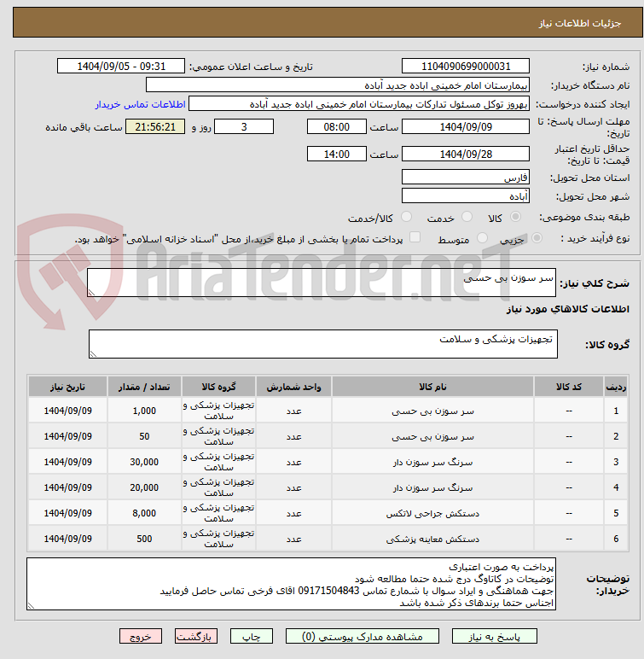Screen dimensions: 644x659
Task: Select the کالا radio button
Action: tap(515, 217)
